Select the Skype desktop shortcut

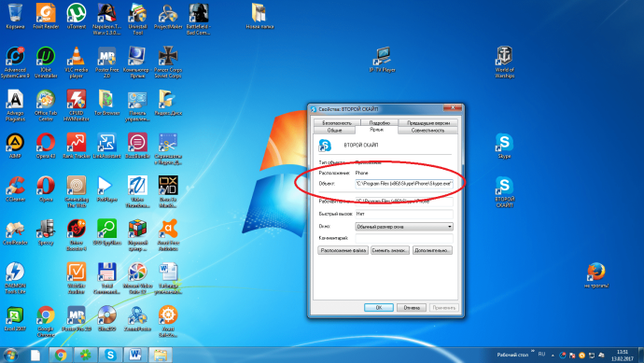(504, 147)
